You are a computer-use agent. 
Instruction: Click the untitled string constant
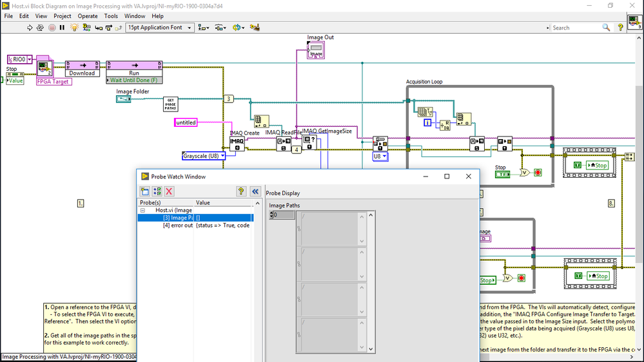(x=186, y=122)
